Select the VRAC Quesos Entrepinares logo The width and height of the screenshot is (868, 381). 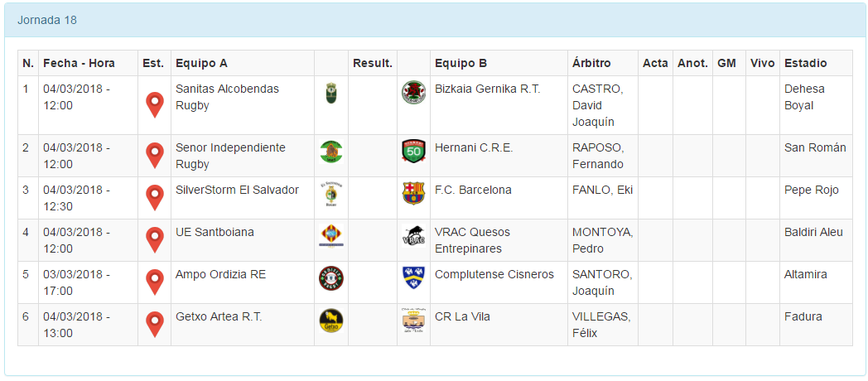click(412, 236)
